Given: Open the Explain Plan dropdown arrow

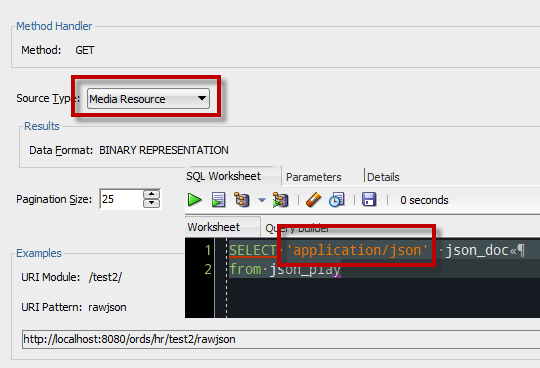Looking at the screenshot, I should pyautogui.click(x=262, y=200).
